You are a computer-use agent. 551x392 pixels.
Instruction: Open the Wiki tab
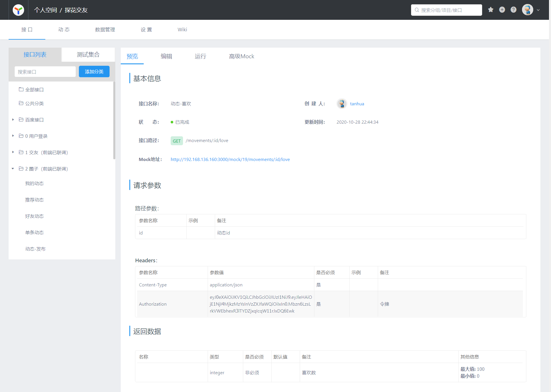coord(182,30)
